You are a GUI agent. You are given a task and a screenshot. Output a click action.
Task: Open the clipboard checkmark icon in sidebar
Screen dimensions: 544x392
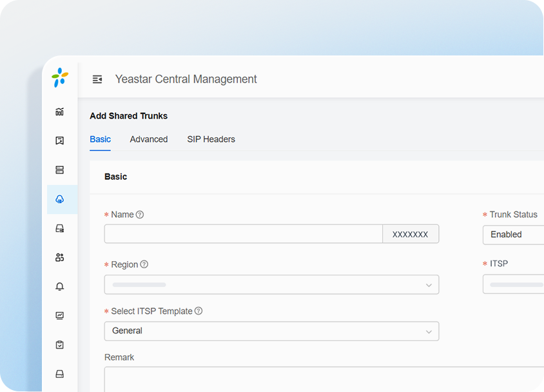click(x=60, y=345)
